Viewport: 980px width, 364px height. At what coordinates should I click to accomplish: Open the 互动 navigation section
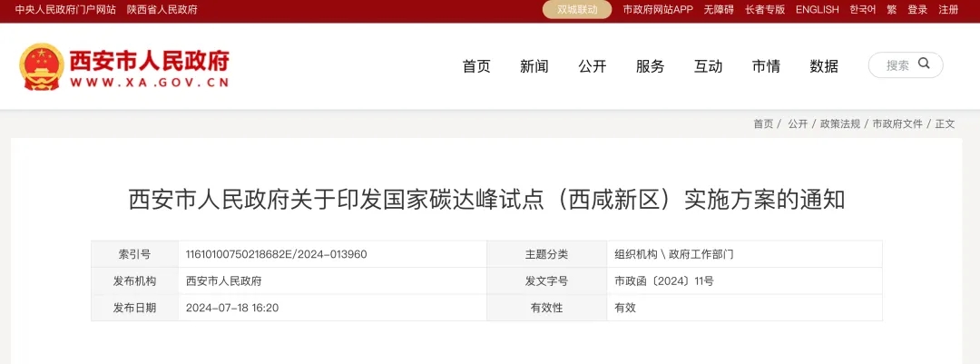point(709,66)
